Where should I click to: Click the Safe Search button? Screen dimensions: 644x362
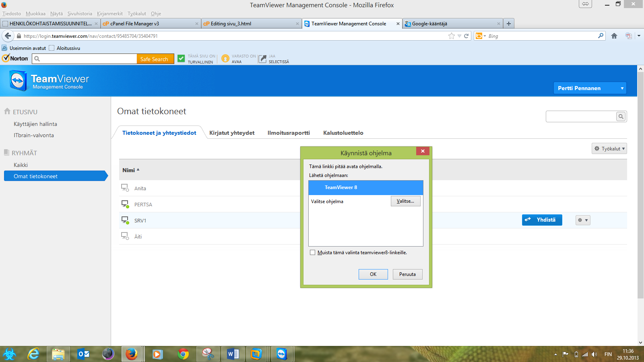coord(155,59)
